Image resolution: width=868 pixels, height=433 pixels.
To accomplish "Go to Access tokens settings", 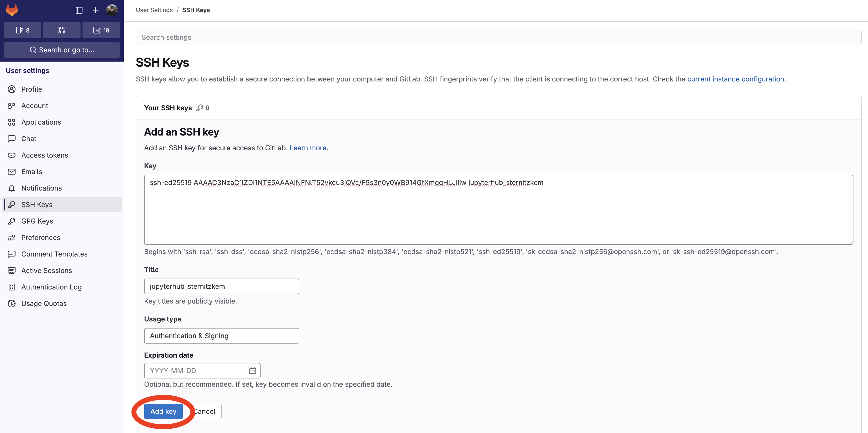I will tap(44, 155).
